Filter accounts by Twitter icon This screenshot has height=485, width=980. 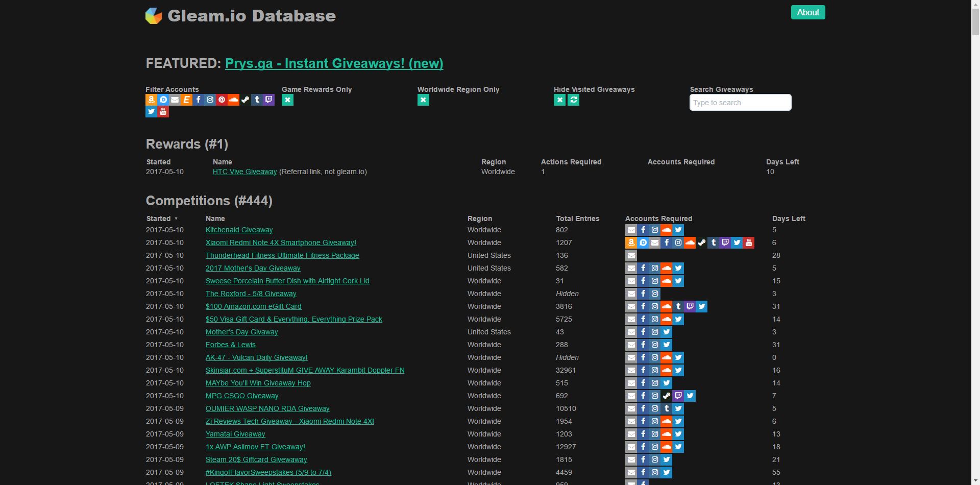click(x=151, y=112)
